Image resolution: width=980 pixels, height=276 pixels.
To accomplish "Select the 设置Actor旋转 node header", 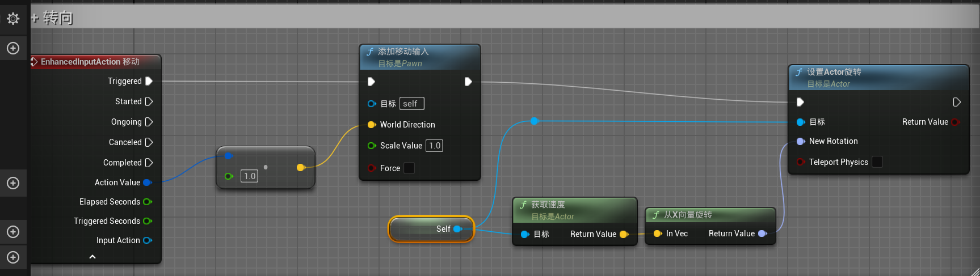I will [x=834, y=72].
